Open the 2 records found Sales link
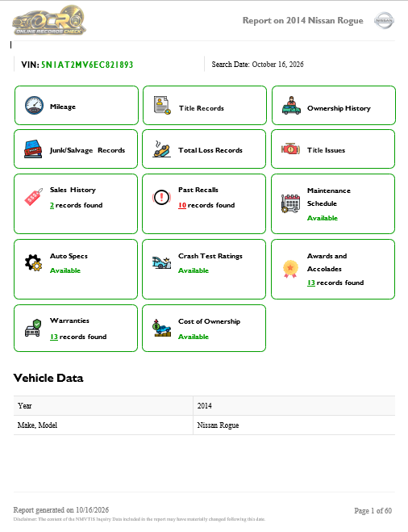This screenshot has height=532, width=408. click(x=77, y=205)
